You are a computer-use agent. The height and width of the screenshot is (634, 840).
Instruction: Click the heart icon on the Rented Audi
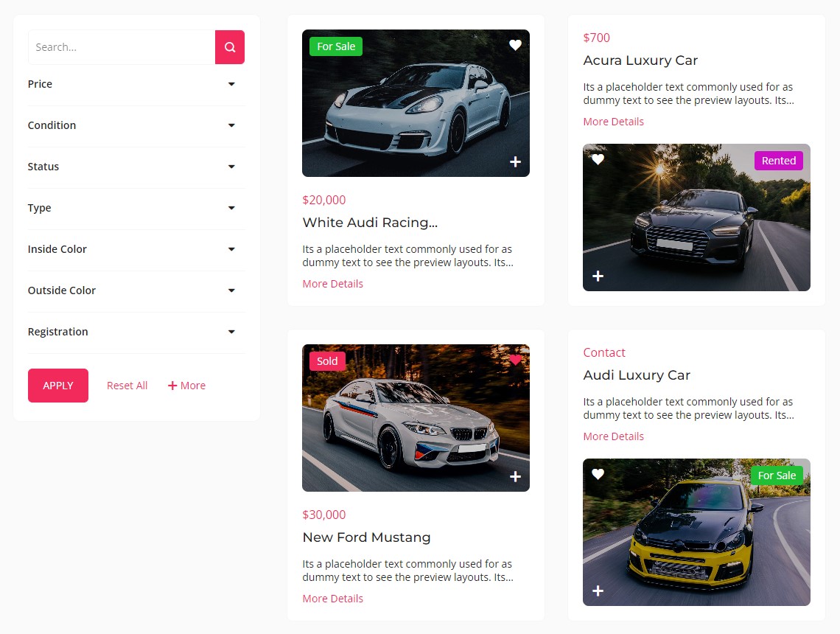[597, 159]
